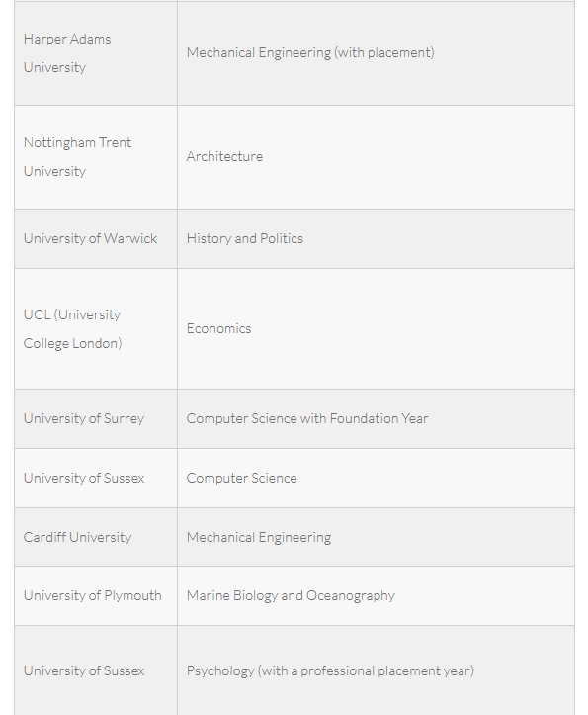Click Cardiff's Mechanical Engineering course cell
Image resolution: width=588 pixels, height=715 pixels.
[x=377, y=537]
